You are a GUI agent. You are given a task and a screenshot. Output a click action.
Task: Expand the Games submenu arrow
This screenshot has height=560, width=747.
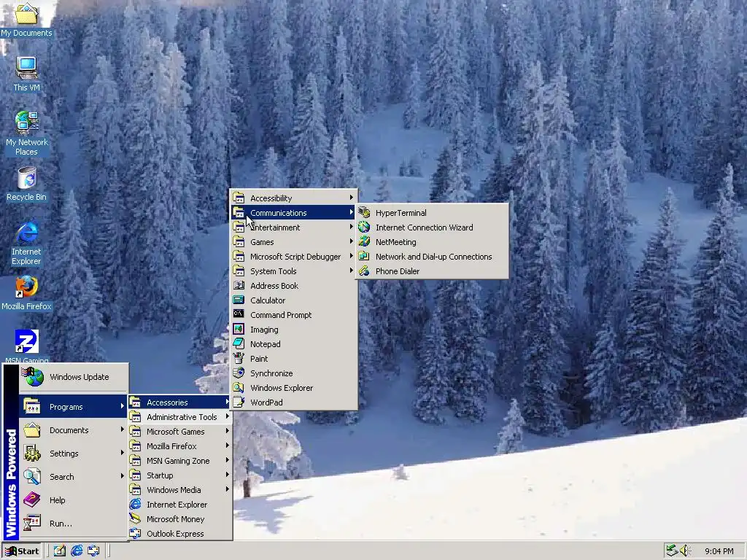[x=351, y=241]
